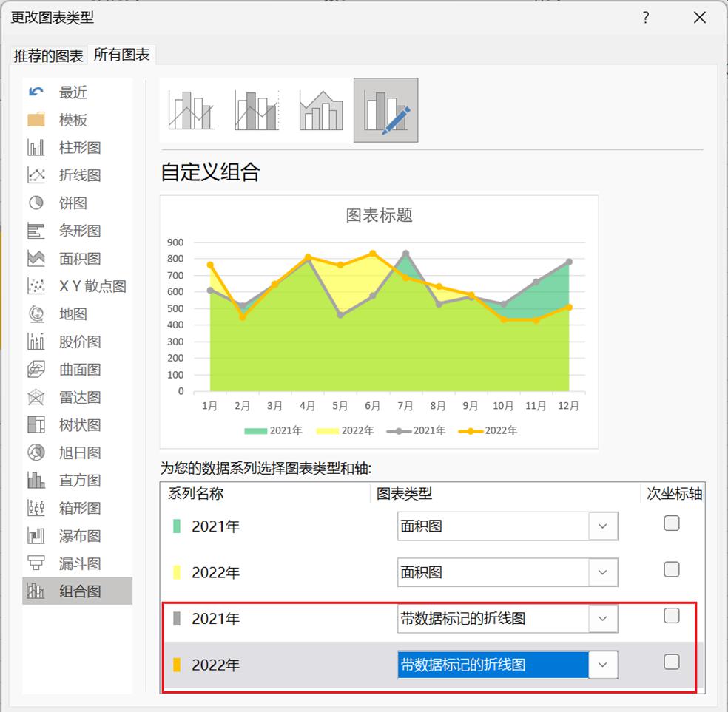Select the Surface chart (曲面图) icon
This screenshot has width=728, height=712.
(x=36, y=369)
